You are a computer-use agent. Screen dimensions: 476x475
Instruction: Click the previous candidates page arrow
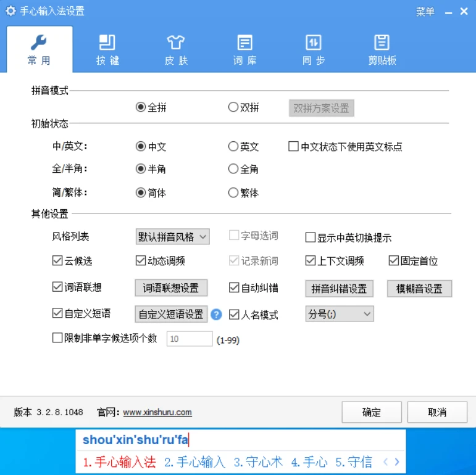[385, 461]
